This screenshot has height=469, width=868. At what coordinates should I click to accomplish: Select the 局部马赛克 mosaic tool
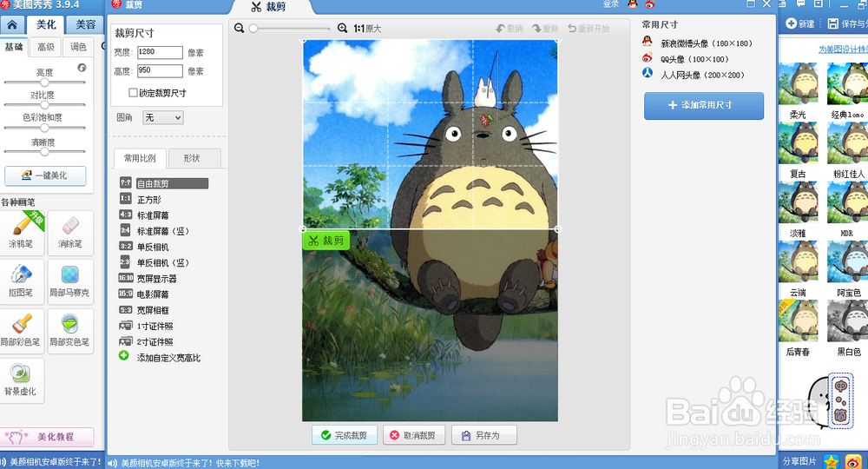[x=70, y=281]
